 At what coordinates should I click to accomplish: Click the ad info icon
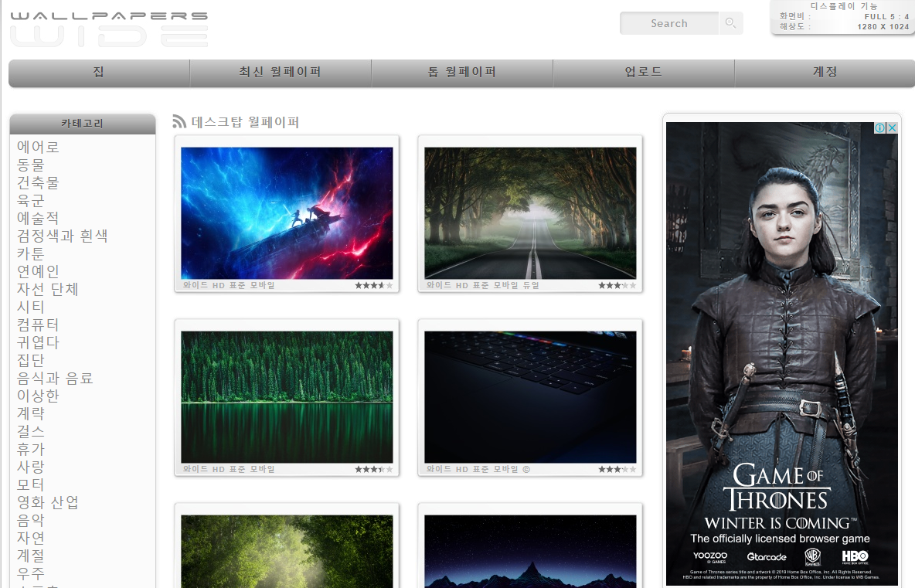(880, 127)
